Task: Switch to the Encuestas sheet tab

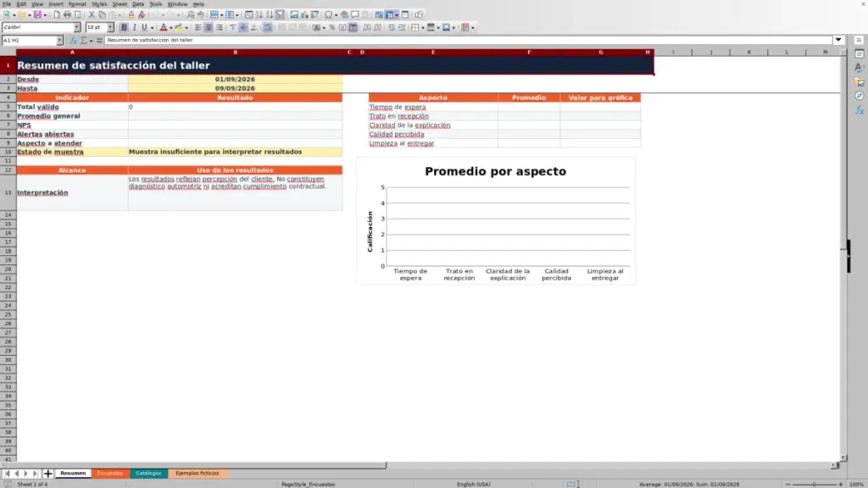Action: pos(109,474)
